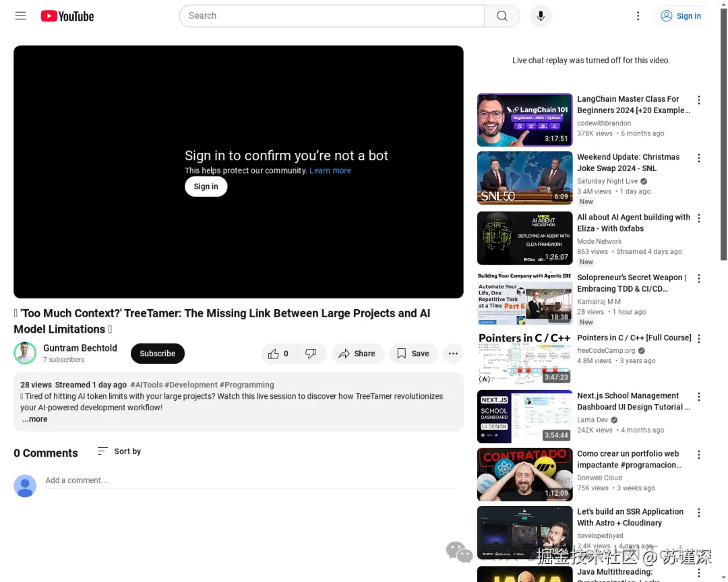This screenshot has width=728, height=582.
Task: Start voice search with microphone icon
Action: coord(541,15)
